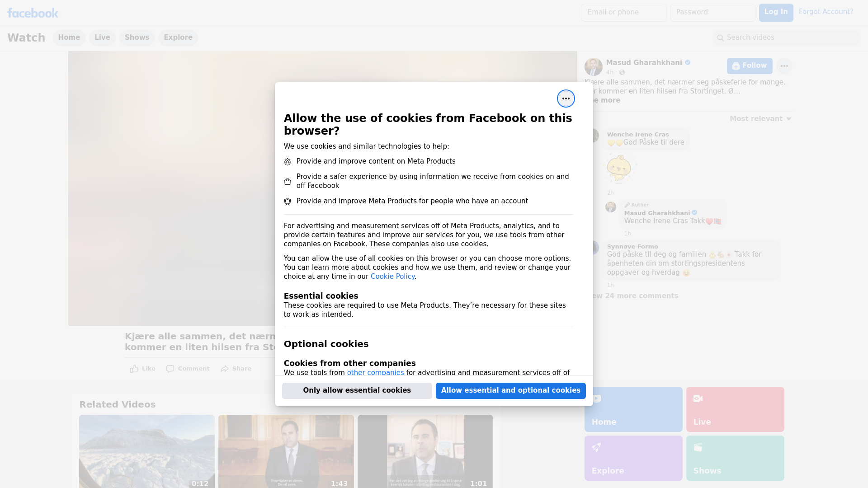The height and width of the screenshot is (488, 868).
Task: Open the purple Explore tile
Action: coord(633,458)
